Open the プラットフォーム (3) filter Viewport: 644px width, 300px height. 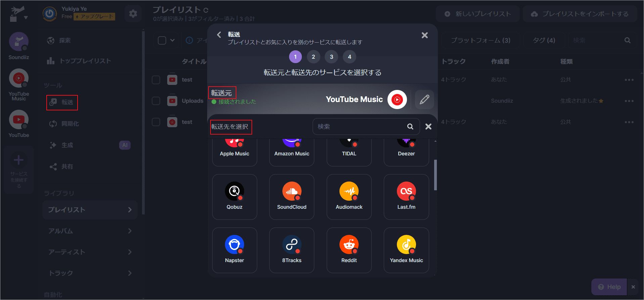pos(480,40)
